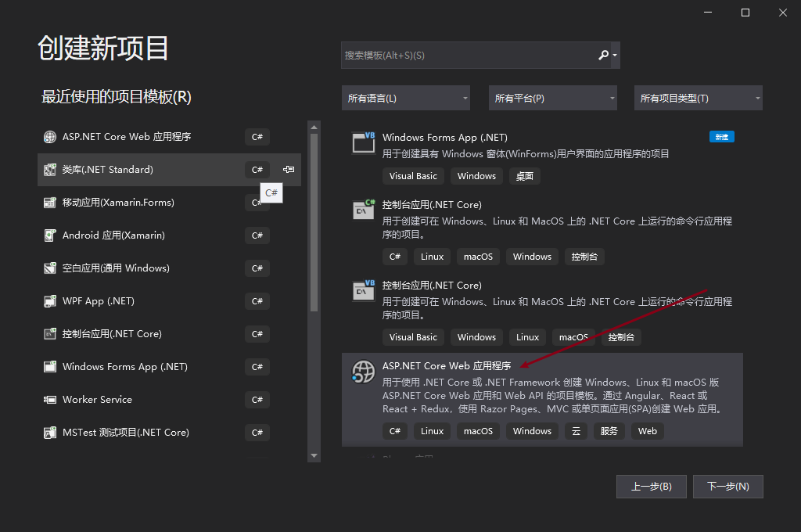The height and width of the screenshot is (532, 801).
Task: Click the ASP.NET Core Web globe icon in recent list
Action: click(x=50, y=137)
